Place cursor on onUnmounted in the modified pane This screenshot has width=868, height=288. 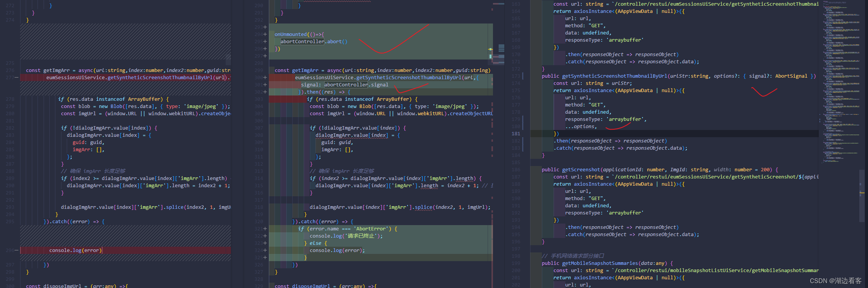pyautogui.click(x=290, y=34)
